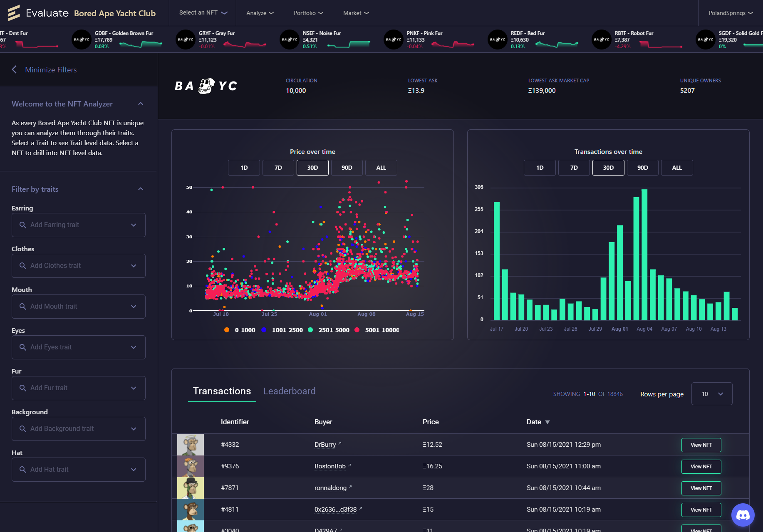Image resolution: width=763 pixels, height=532 pixels.
Task: Click external link icon beside DrBurry
Action: 340,443
